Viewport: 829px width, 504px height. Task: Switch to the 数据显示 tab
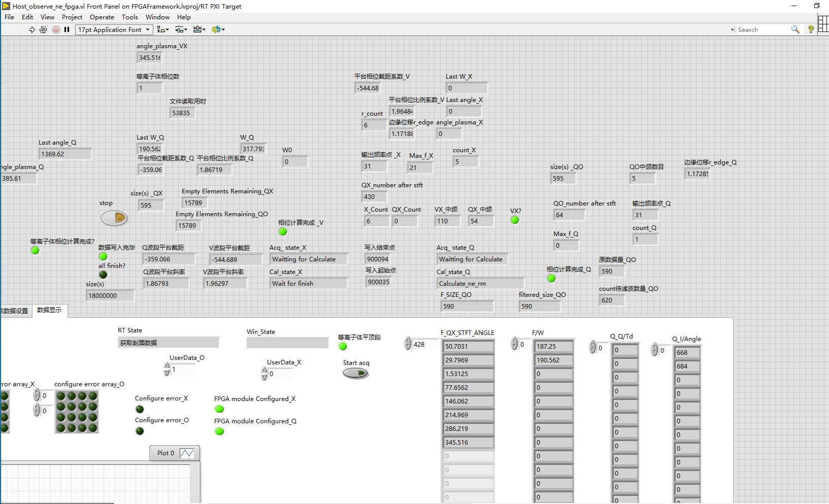49,310
